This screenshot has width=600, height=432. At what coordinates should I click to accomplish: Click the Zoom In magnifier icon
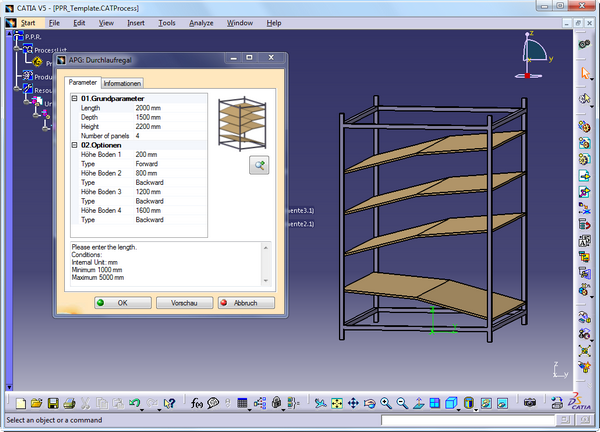tap(385, 403)
